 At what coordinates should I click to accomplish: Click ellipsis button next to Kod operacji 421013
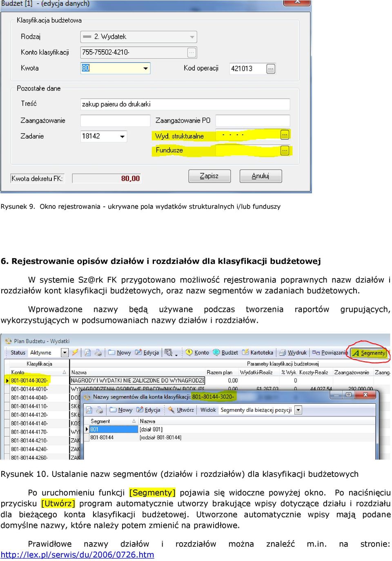click(271, 69)
